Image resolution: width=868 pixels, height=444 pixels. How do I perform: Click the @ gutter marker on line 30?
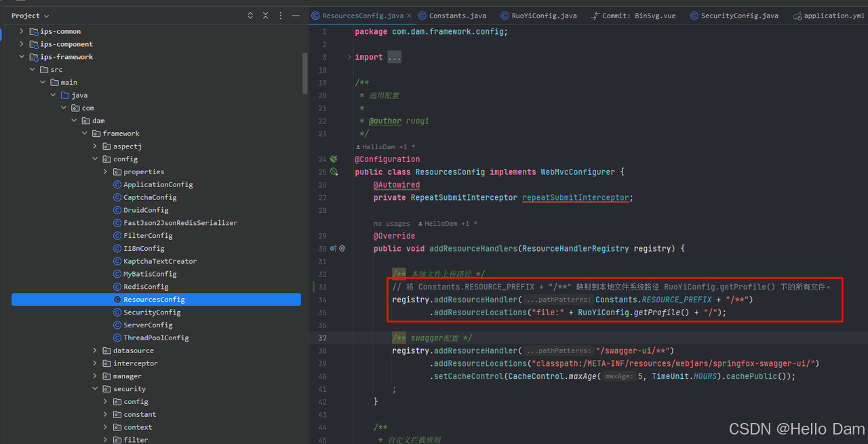pyautogui.click(x=342, y=249)
